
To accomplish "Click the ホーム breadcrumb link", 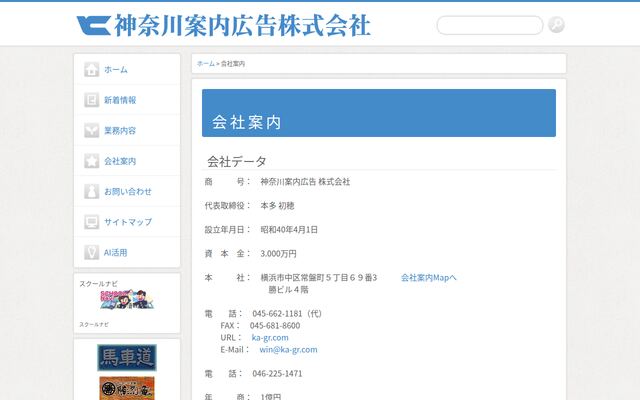I will [x=206, y=64].
